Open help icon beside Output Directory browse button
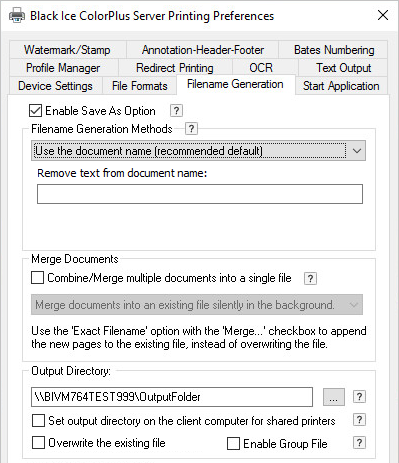399x463 pixels. (x=359, y=397)
